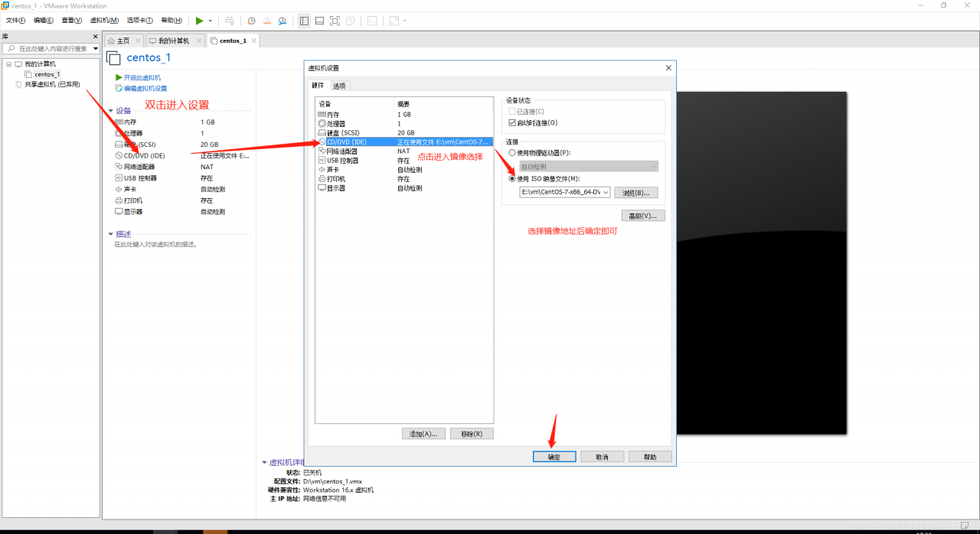The width and height of the screenshot is (980, 534).
Task: Click the USB 控制器 icon in settings dialog list
Action: click(322, 161)
